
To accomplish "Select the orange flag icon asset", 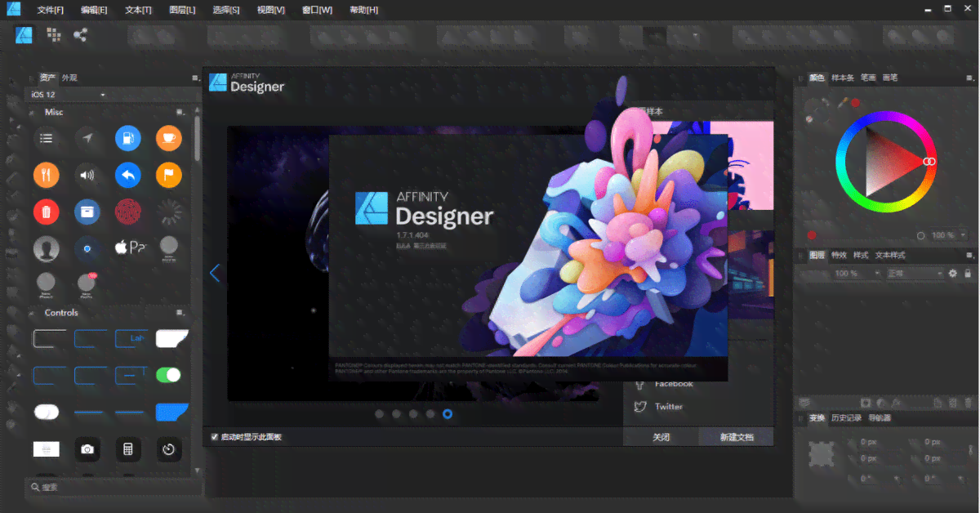I will (169, 175).
